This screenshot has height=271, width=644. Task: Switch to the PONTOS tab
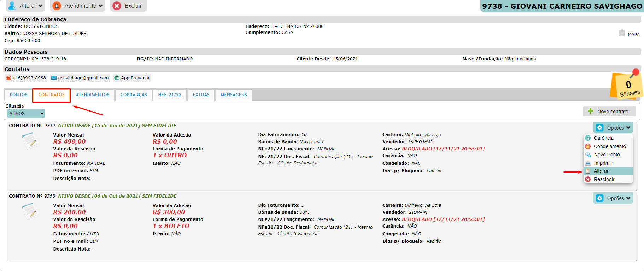pos(18,95)
